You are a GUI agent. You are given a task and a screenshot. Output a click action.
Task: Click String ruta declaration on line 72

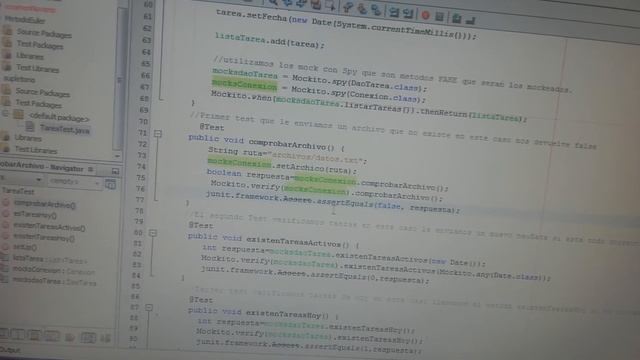287,156
